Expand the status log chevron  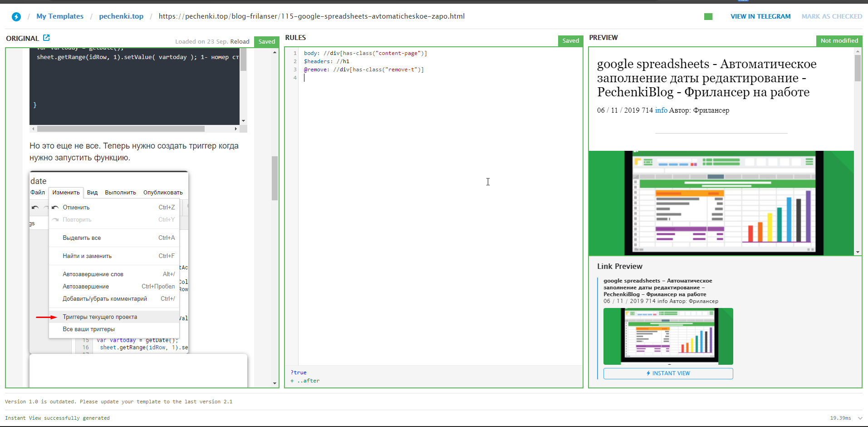(x=860, y=418)
